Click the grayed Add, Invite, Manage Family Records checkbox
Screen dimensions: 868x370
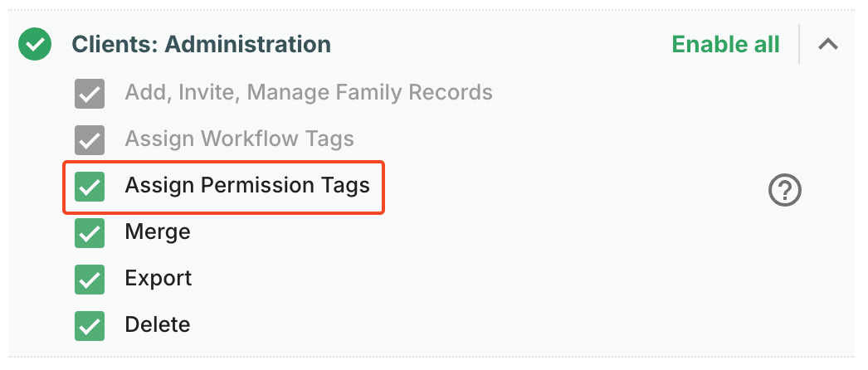click(x=90, y=94)
